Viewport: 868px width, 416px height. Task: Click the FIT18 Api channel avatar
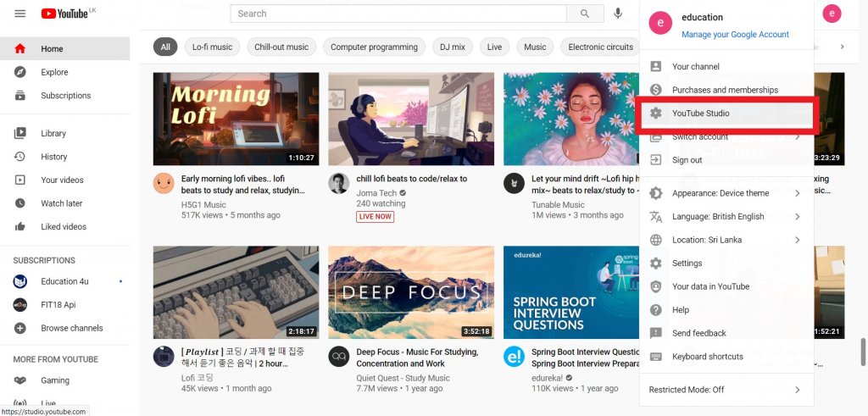pyautogui.click(x=20, y=305)
